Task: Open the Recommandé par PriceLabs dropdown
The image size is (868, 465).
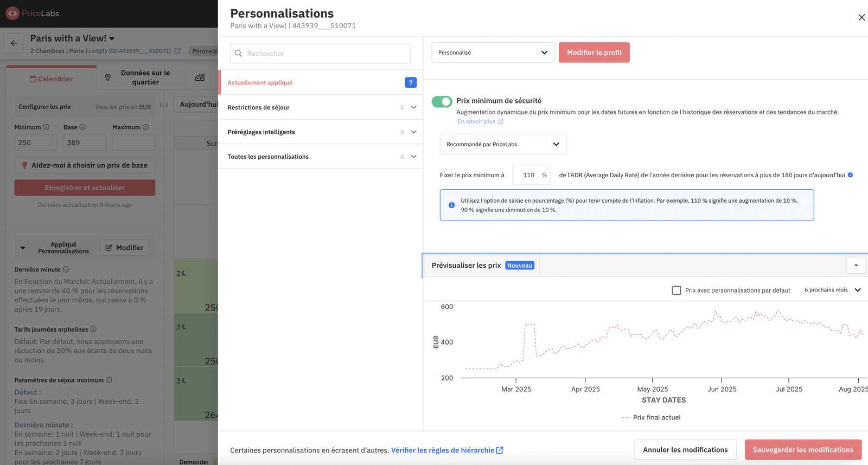Action: coord(503,144)
